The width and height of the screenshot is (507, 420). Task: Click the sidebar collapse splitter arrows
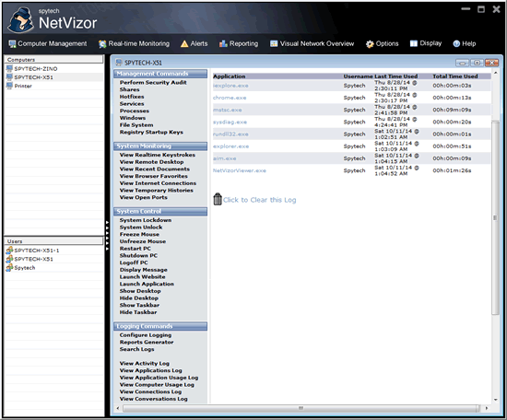pyautogui.click(x=107, y=235)
